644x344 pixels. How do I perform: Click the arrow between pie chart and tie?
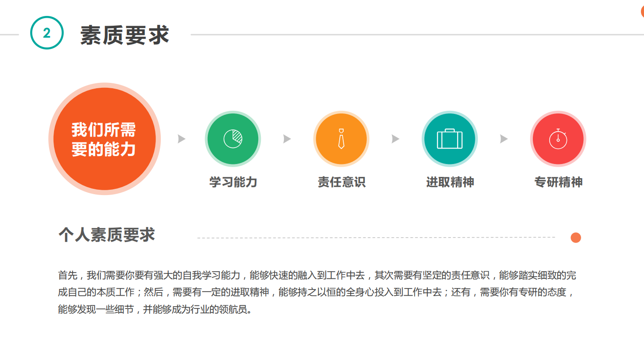coord(287,139)
